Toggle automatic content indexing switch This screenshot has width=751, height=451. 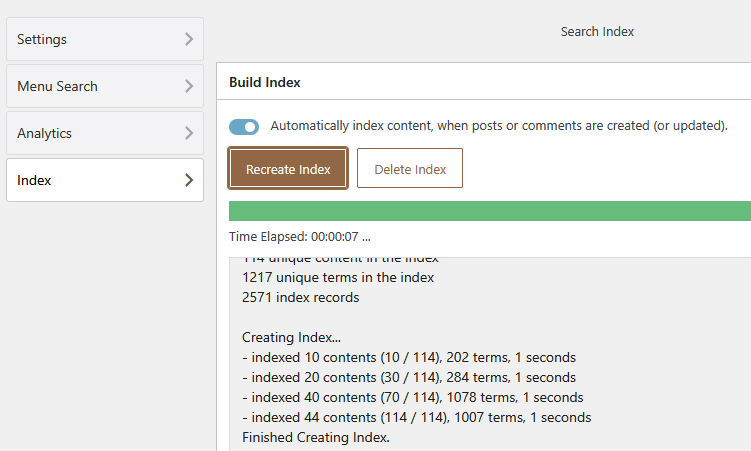point(244,127)
